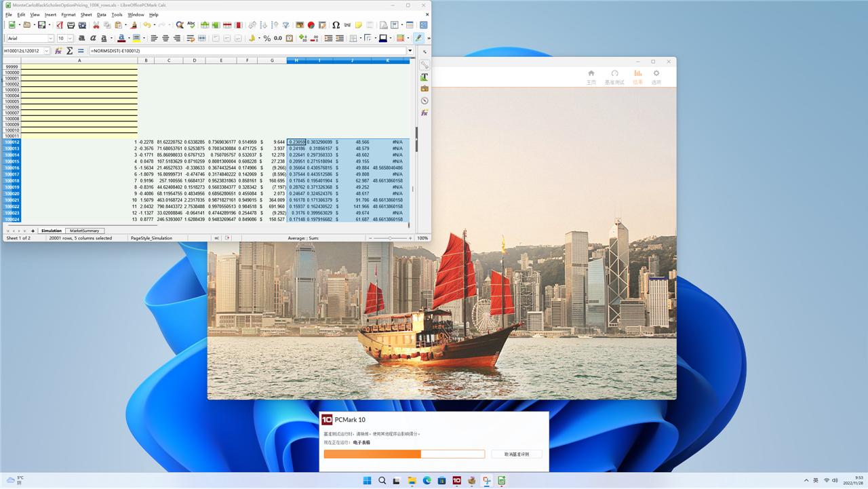Click the zoom slider in status bar
Image resolution: width=868 pixels, height=489 pixels.
pos(390,238)
